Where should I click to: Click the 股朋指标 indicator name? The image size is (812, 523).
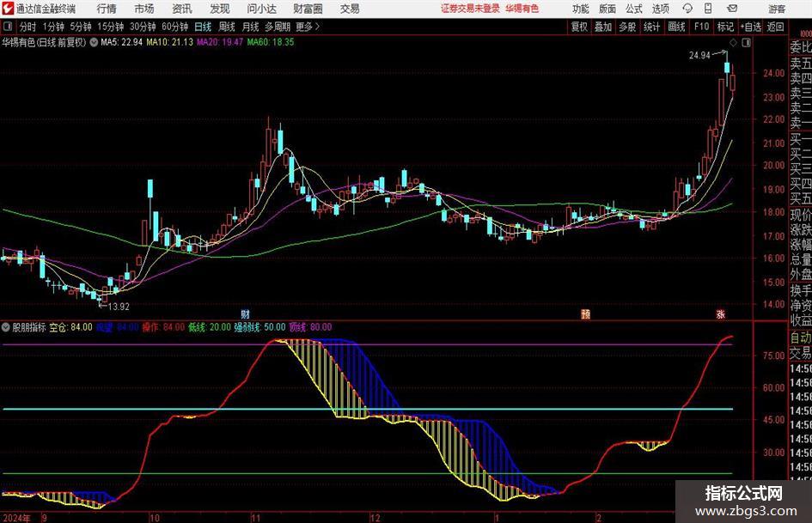point(29,327)
